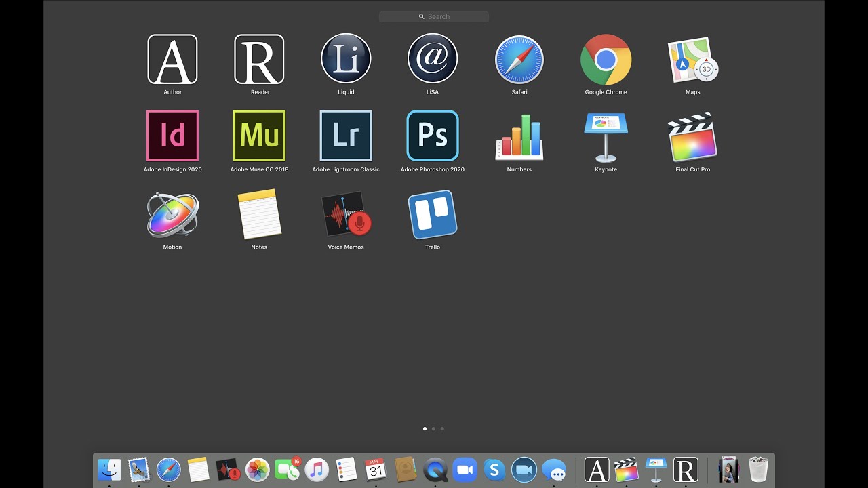Open Keynote from the Launchpad grid

point(606,137)
